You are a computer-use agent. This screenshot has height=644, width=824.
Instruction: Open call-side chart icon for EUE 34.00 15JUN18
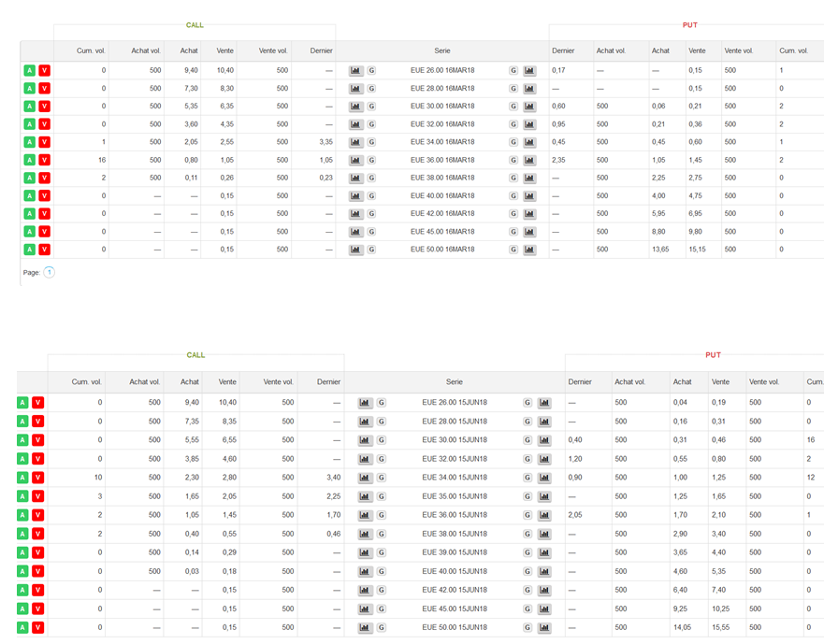tap(365, 478)
